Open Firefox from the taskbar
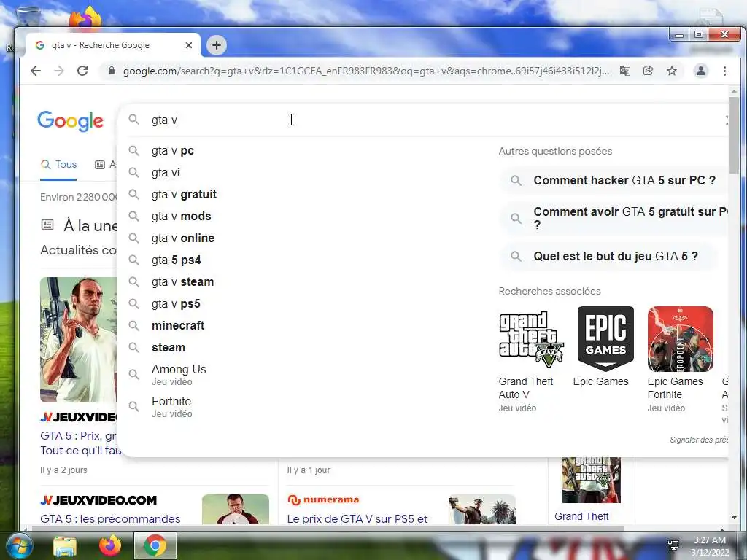This screenshot has width=747, height=560. [x=110, y=545]
